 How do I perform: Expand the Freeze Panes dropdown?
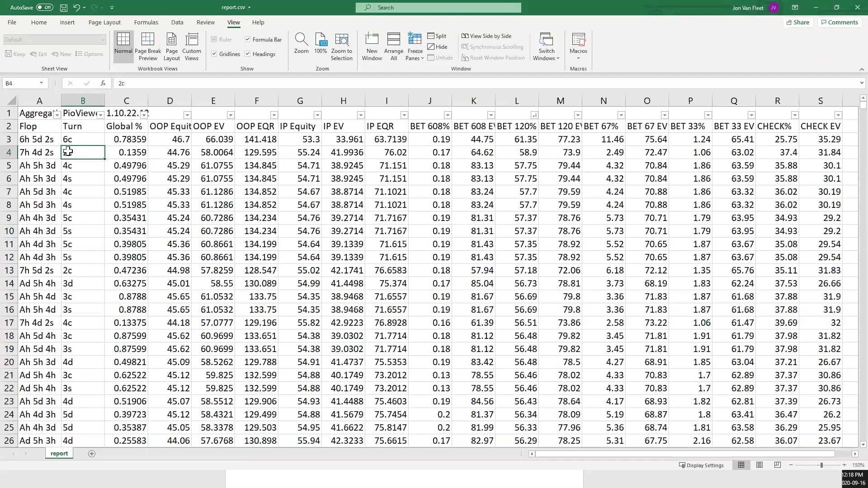coord(415,55)
